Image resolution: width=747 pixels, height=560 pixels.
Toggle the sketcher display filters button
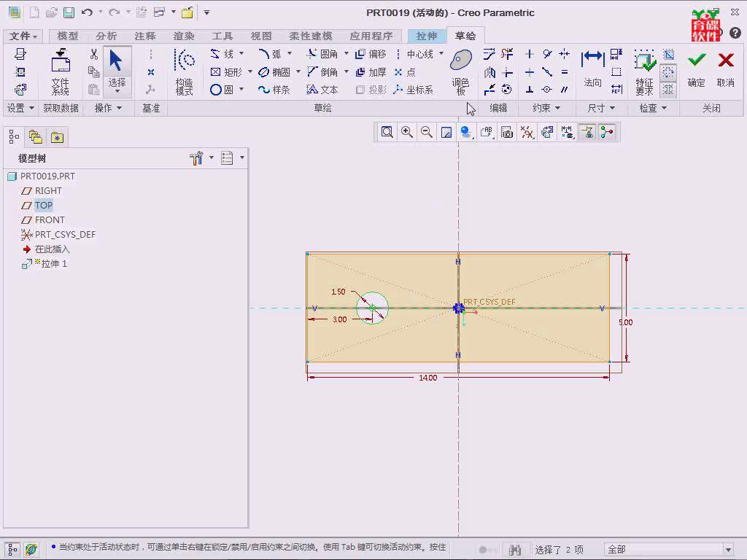[x=568, y=132]
